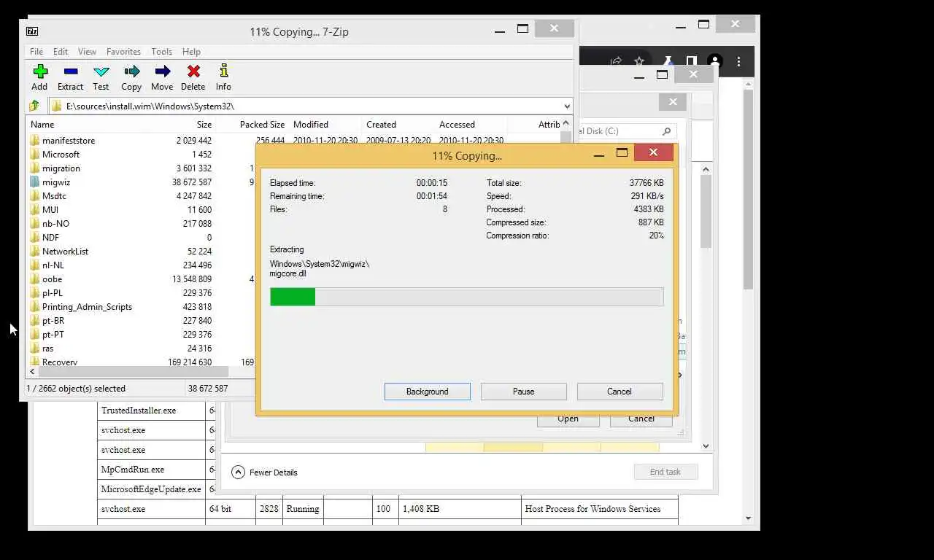934x560 pixels.
Task: Click the copy progress bar
Action: 466,297
